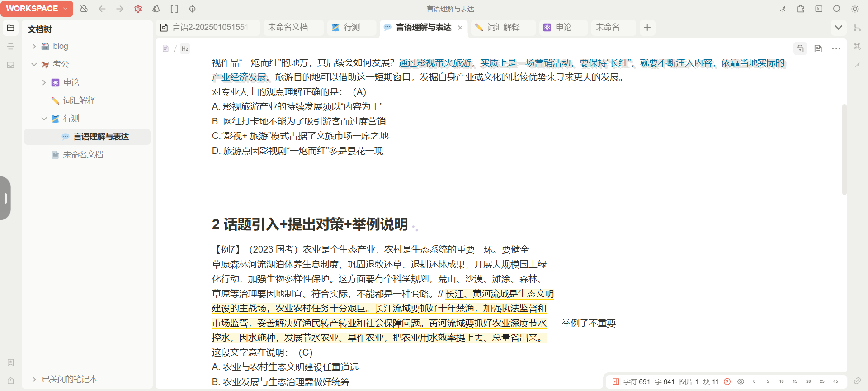The width and height of the screenshot is (868, 391).
Task: Toggle document lock (read-only) icon
Action: coord(800,49)
